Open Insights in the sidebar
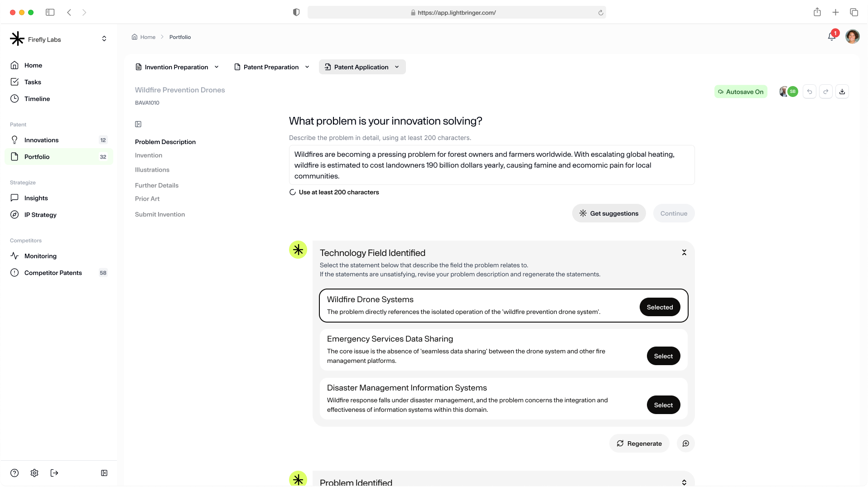The height and width of the screenshot is (487, 868). coord(59,198)
